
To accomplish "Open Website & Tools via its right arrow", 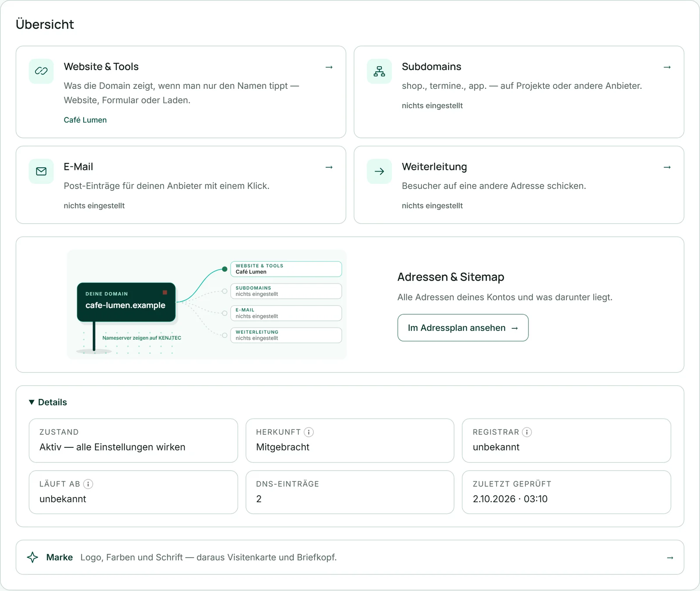I will (329, 67).
